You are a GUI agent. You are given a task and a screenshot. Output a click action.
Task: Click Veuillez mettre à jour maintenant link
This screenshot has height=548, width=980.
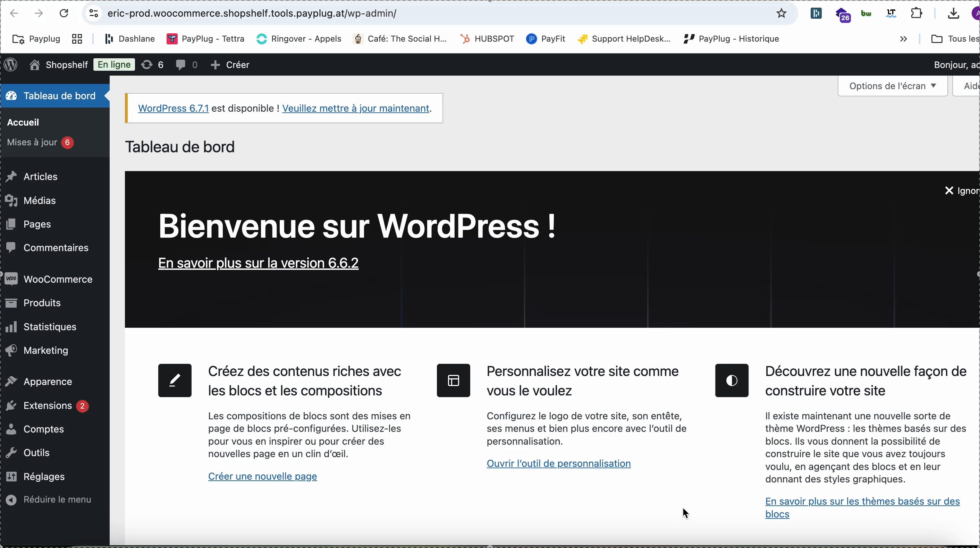coord(356,108)
